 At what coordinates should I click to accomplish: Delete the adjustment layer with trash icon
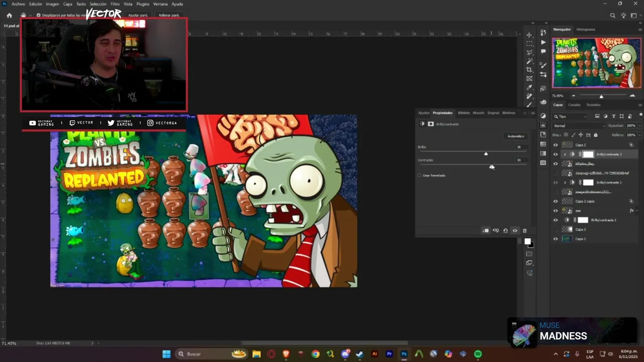click(x=524, y=231)
